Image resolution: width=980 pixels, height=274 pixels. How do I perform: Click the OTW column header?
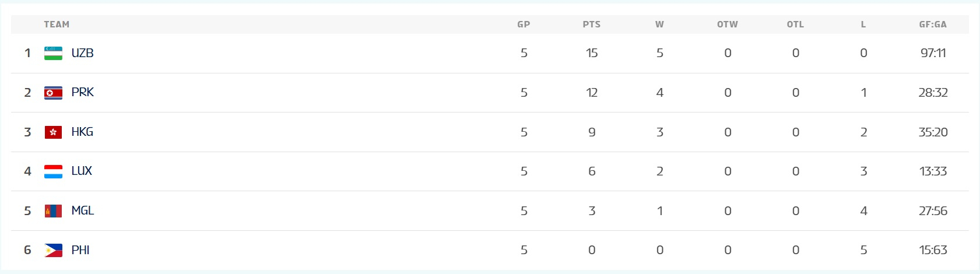(727, 24)
